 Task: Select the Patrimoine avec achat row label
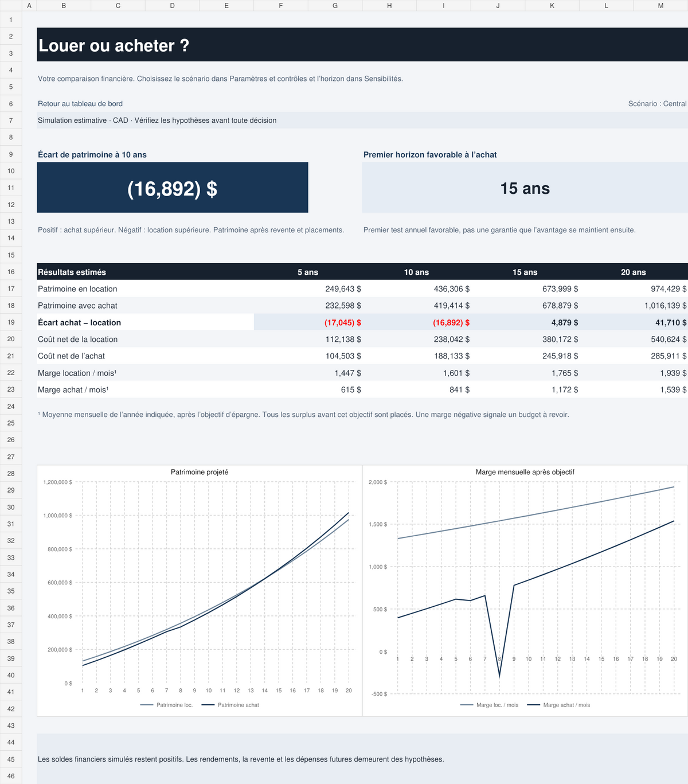coord(77,306)
